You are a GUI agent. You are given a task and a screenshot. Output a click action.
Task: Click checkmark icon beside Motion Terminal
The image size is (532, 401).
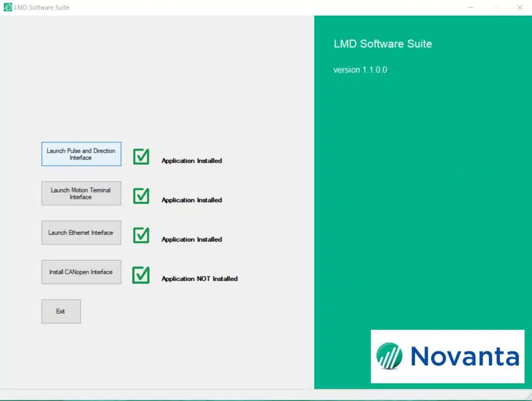point(141,196)
